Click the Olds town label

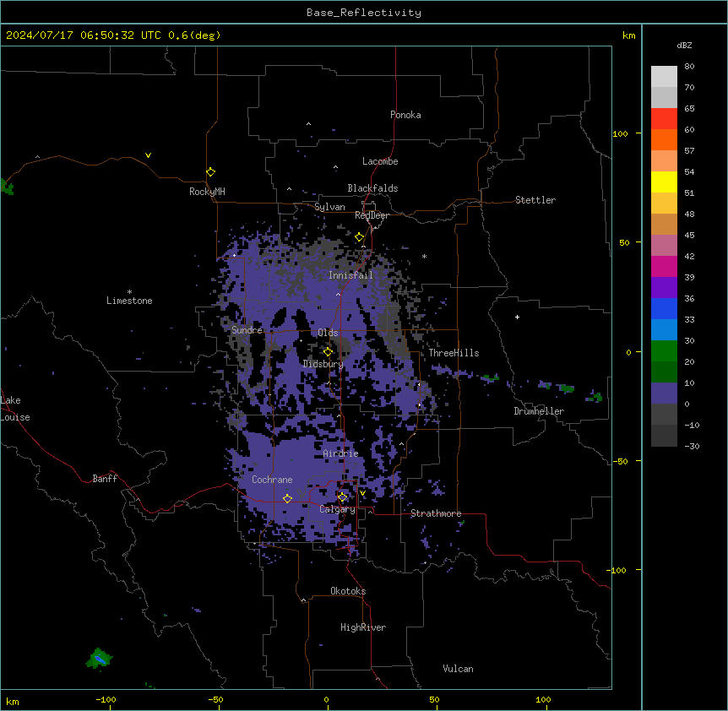(328, 333)
